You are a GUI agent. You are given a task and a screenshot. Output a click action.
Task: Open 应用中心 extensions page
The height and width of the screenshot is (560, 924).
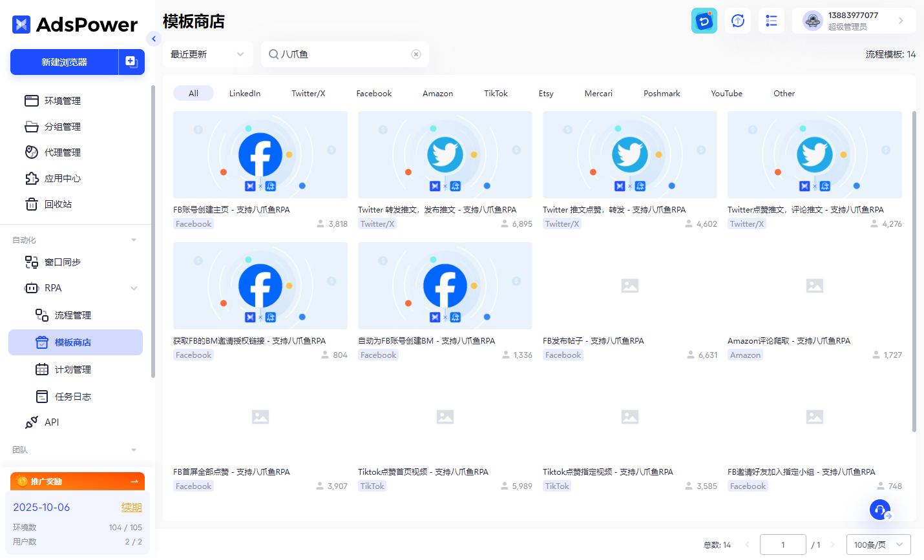pyautogui.click(x=63, y=178)
